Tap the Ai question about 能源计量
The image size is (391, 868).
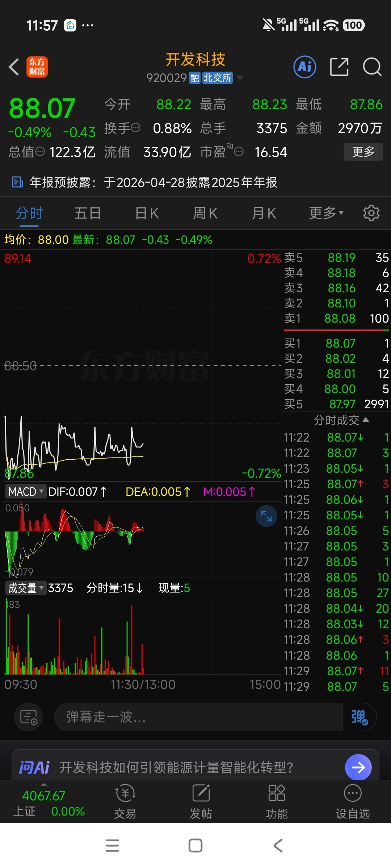[x=176, y=767]
